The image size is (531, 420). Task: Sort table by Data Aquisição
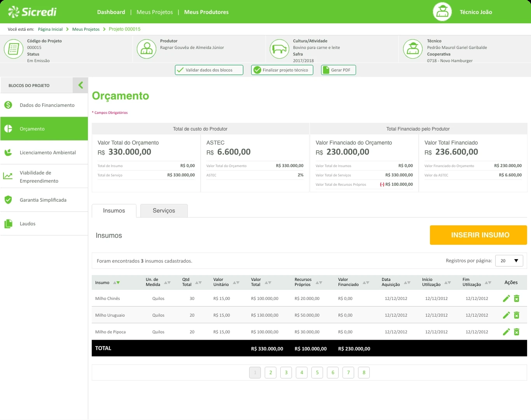(407, 282)
